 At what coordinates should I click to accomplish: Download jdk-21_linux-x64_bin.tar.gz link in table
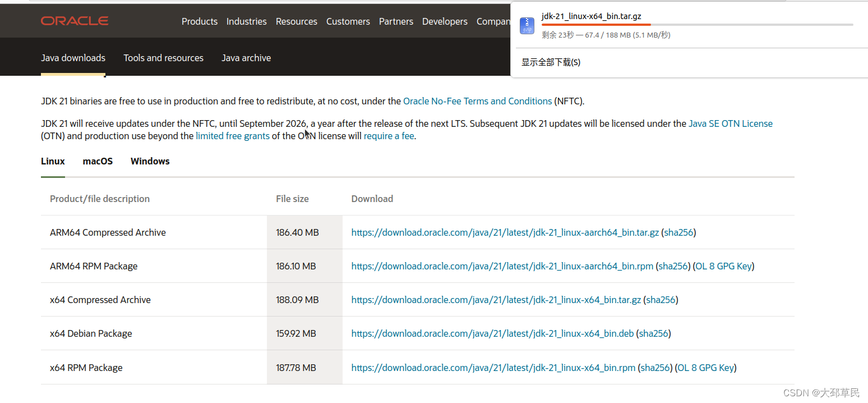click(496, 300)
